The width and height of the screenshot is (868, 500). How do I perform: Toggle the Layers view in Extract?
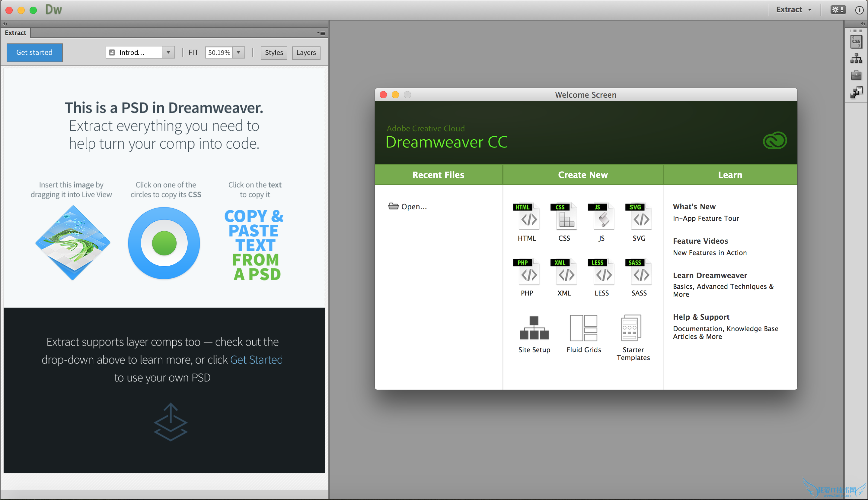(306, 52)
